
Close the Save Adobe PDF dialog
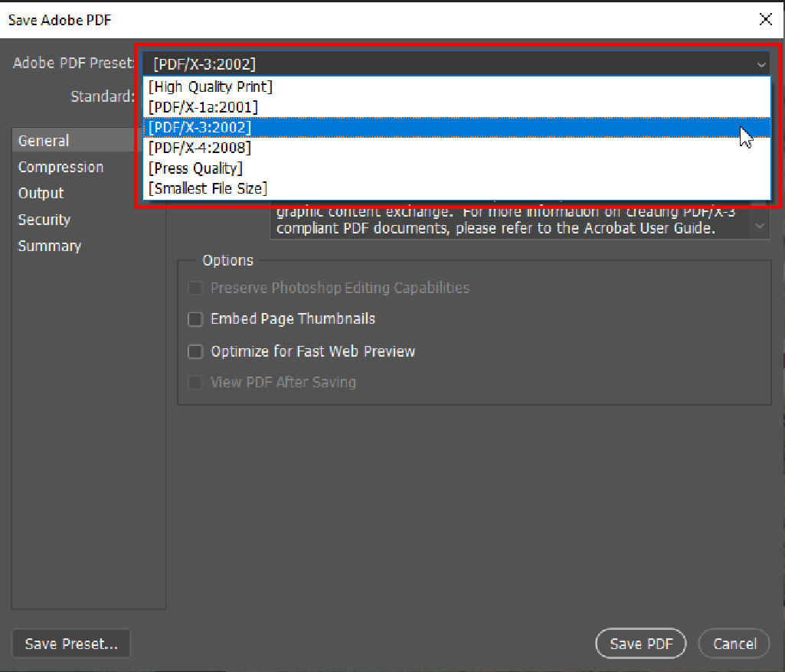point(764,20)
